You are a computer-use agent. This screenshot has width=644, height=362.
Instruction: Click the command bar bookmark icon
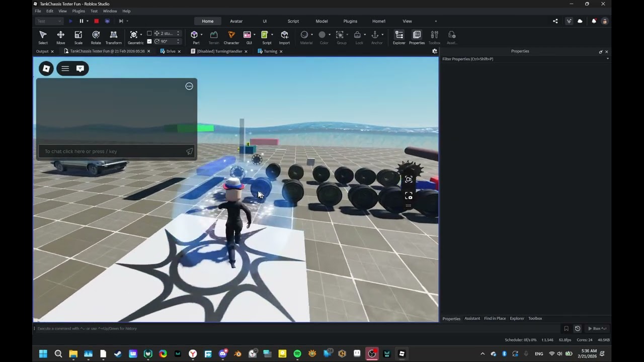point(566,328)
